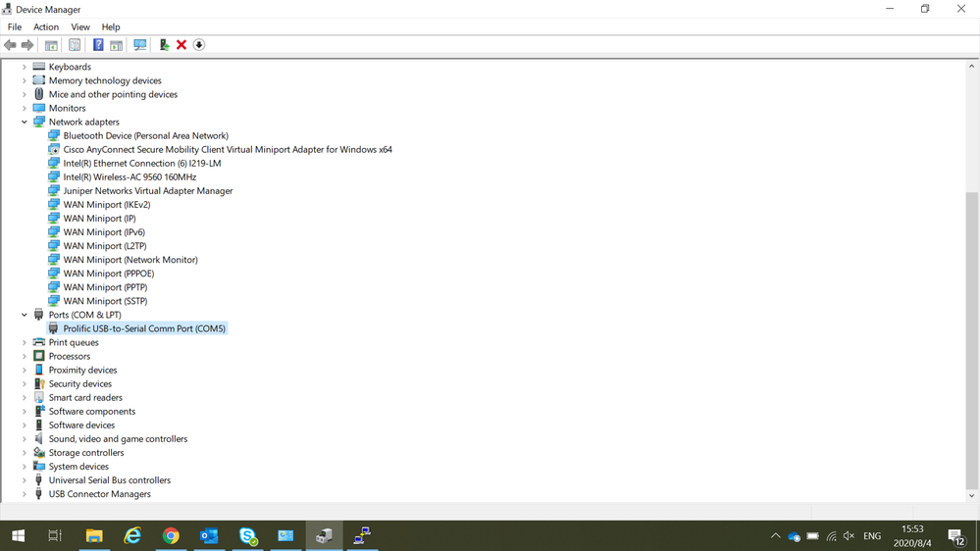Go back using toolbar back arrow

click(x=10, y=45)
